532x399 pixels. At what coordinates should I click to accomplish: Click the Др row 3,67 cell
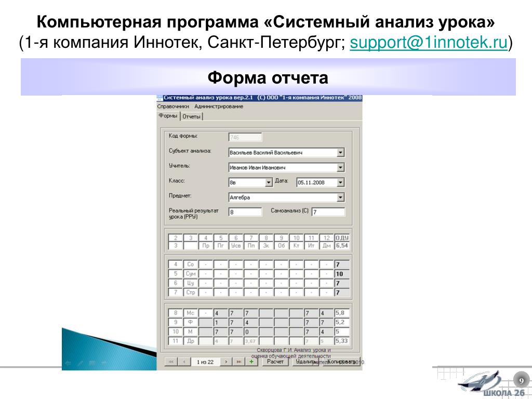(x=251, y=341)
